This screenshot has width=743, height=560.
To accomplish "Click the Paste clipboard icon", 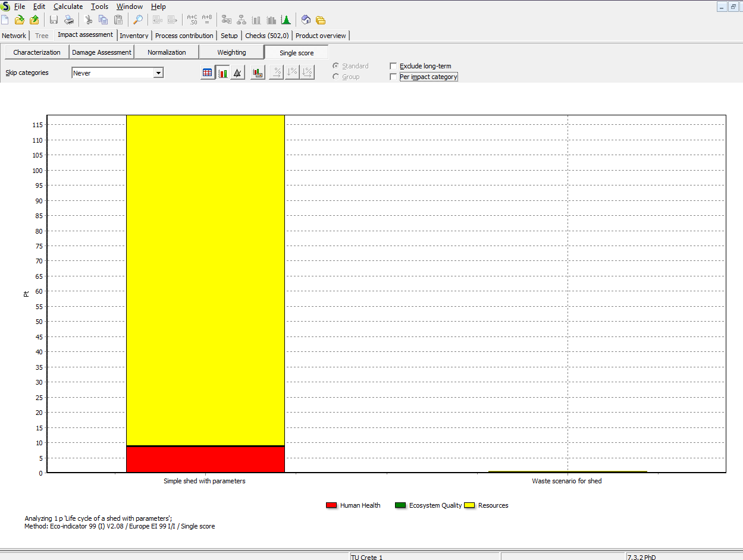I will (118, 20).
